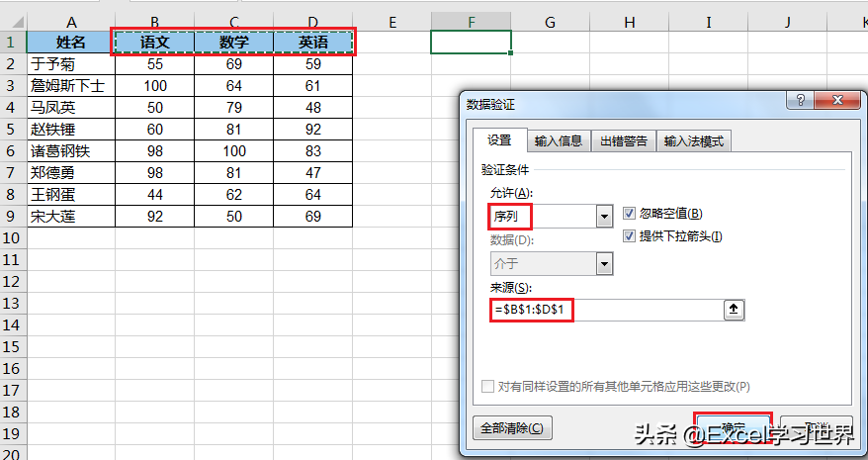This screenshot has width=868, height=460.
Task: Click 马凤英's 数学 score 79
Action: 233,108
